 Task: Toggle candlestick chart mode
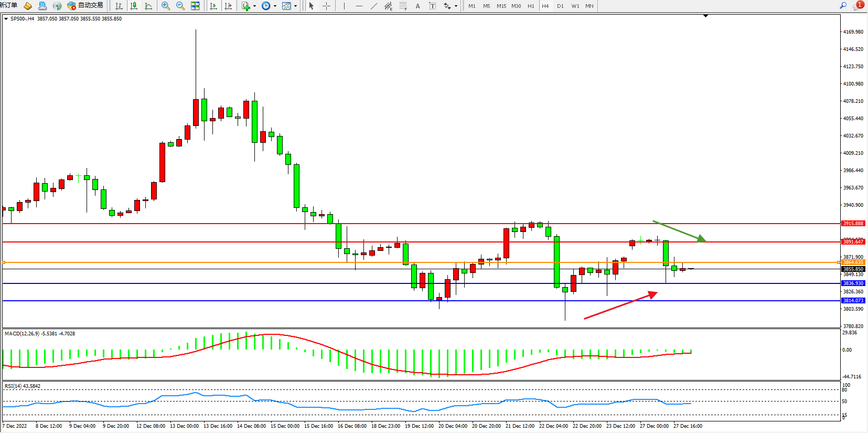tap(134, 6)
